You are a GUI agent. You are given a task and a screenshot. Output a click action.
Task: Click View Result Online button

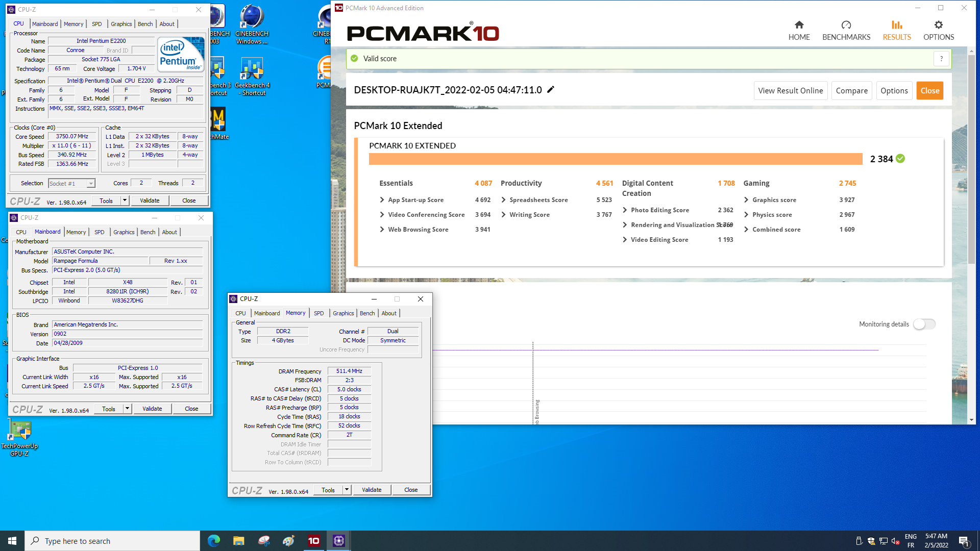point(791,91)
